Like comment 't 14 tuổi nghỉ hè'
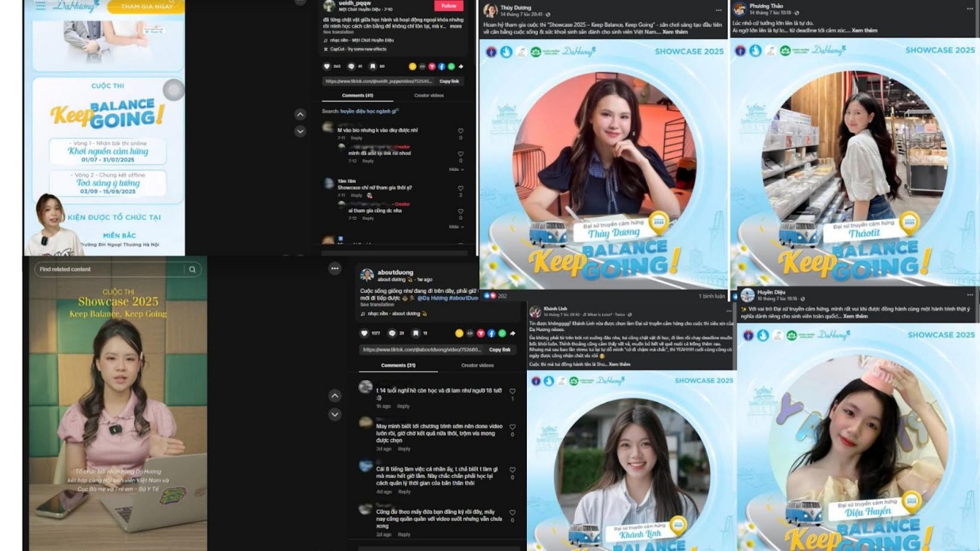The width and height of the screenshot is (980, 551). 513,391
